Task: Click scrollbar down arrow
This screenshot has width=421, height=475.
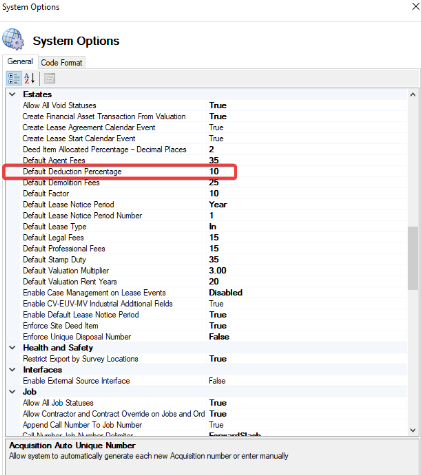Action: click(413, 430)
